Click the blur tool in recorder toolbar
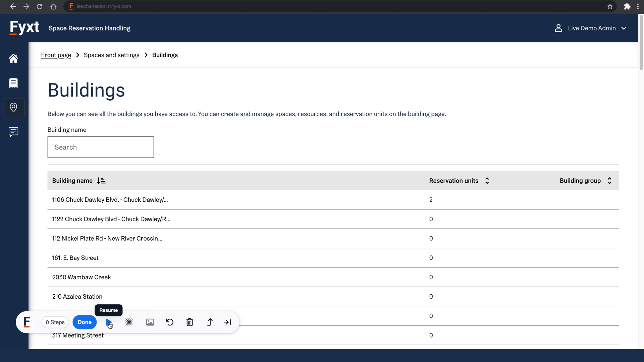The width and height of the screenshot is (644, 362). click(129, 322)
